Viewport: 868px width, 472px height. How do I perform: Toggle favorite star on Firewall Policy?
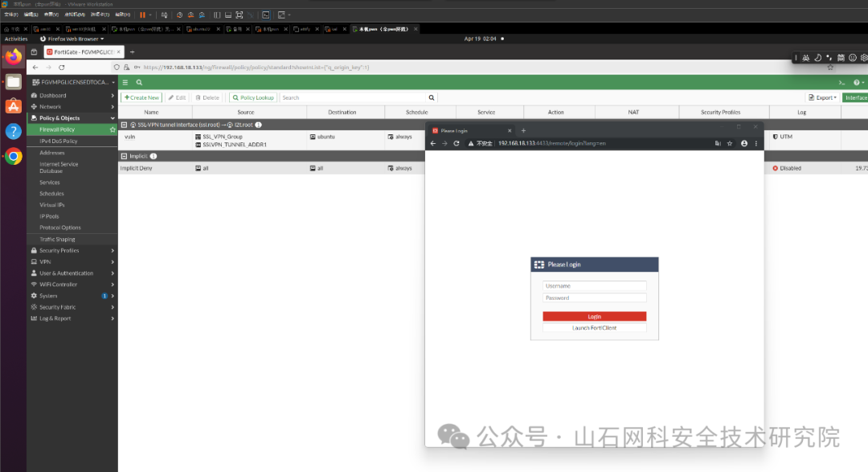(x=113, y=129)
